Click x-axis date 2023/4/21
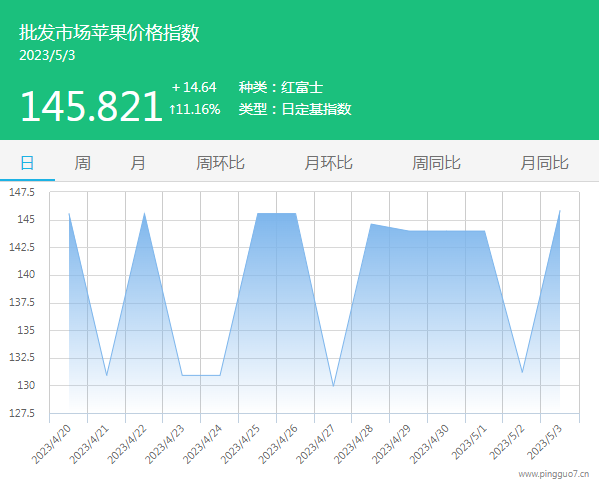 [x=89, y=444]
